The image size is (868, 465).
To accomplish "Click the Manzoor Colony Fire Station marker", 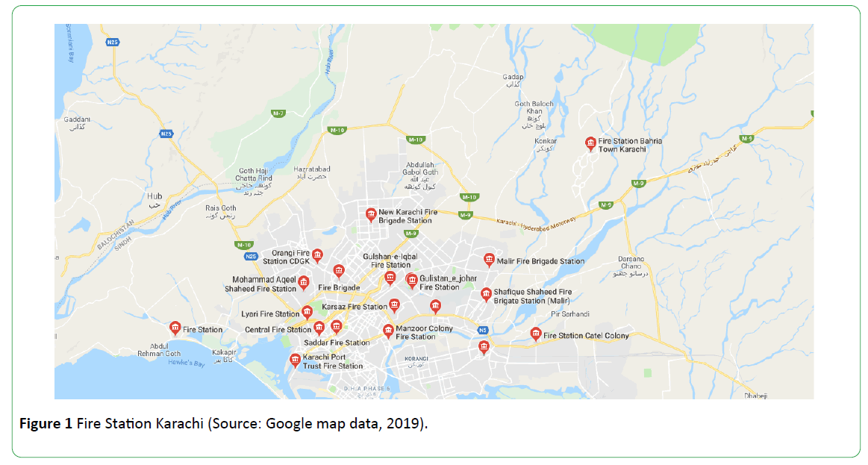I will point(388,330).
